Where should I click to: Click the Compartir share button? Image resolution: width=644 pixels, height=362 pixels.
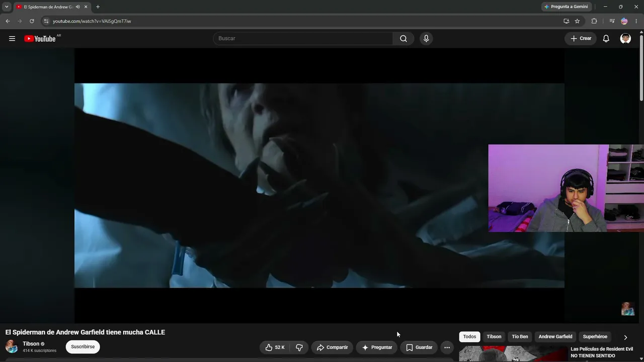tap(332, 347)
